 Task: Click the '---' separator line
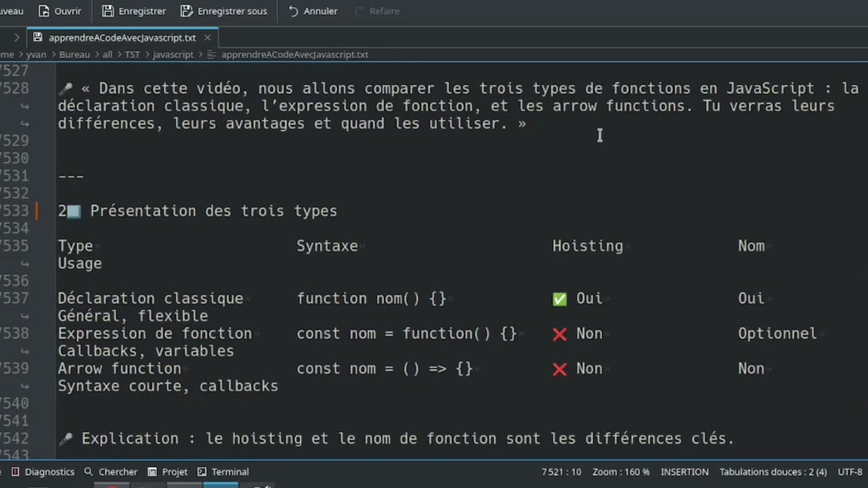[x=71, y=176]
